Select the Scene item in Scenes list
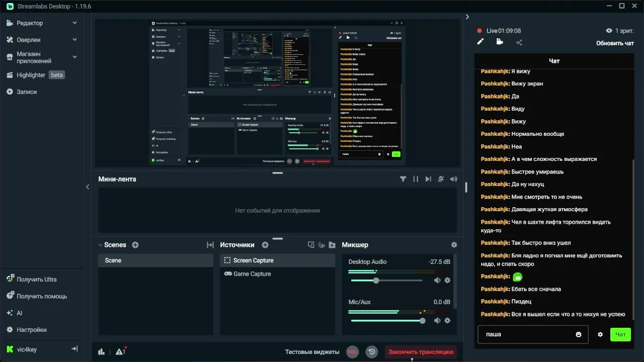The image size is (644, 362). (155, 260)
